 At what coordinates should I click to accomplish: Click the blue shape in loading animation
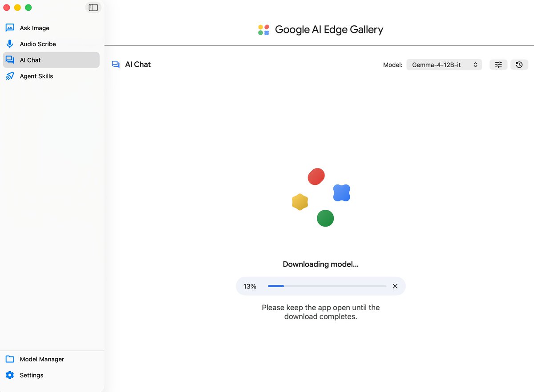click(x=342, y=193)
